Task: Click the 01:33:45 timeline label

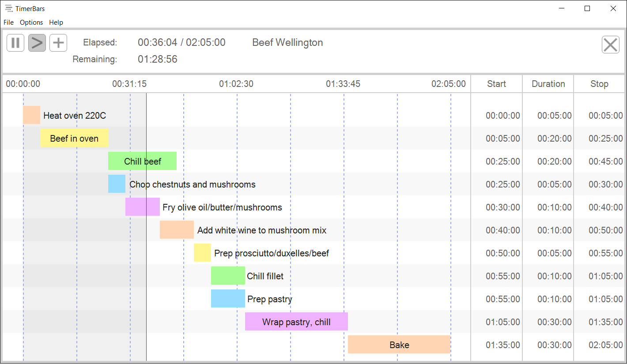Action: 343,84
